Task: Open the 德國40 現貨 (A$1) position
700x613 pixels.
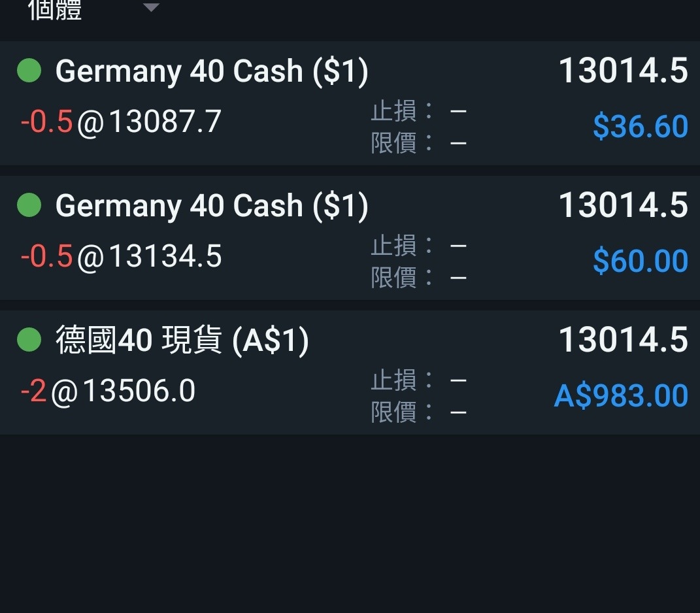Action: (350, 373)
